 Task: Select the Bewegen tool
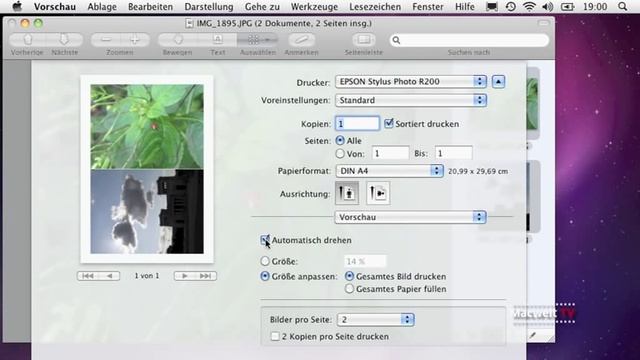178,40
